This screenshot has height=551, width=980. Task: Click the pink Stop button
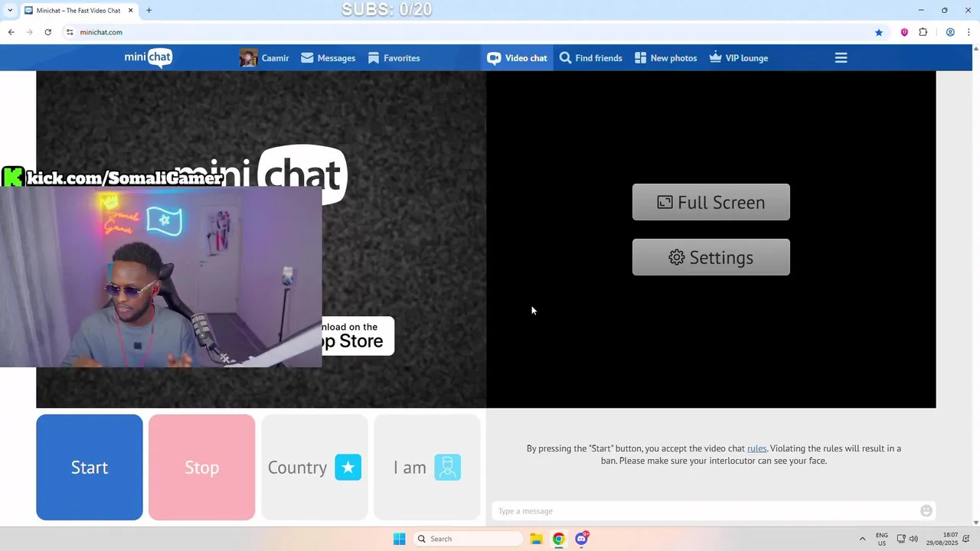201,468
